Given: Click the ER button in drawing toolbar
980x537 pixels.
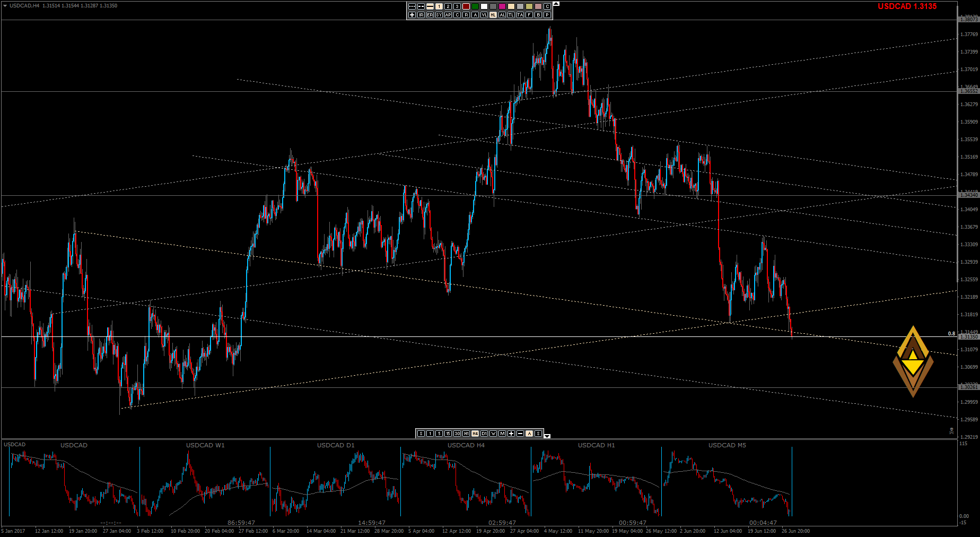Looking at the screenshot, I should [x=430, y=15].
